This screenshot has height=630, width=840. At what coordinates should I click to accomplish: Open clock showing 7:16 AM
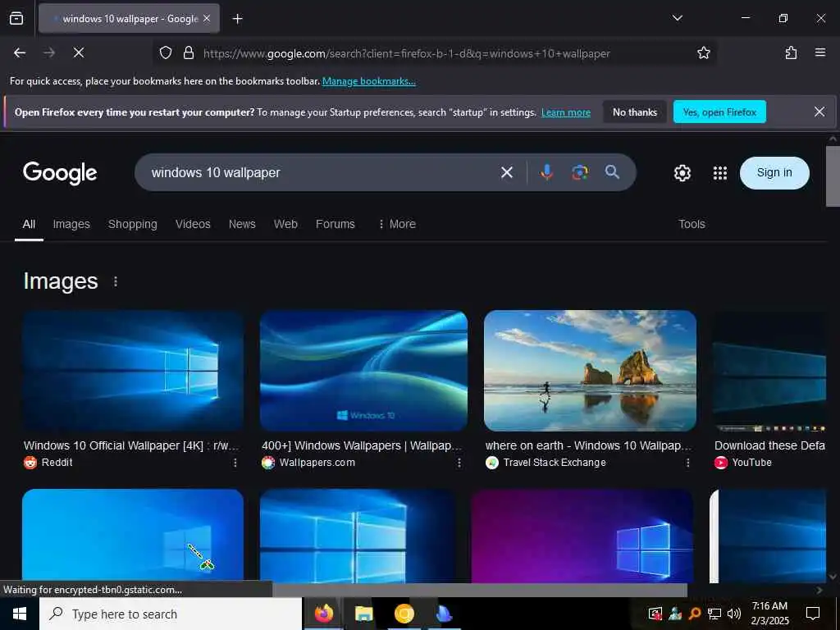[x=769, y=614]
